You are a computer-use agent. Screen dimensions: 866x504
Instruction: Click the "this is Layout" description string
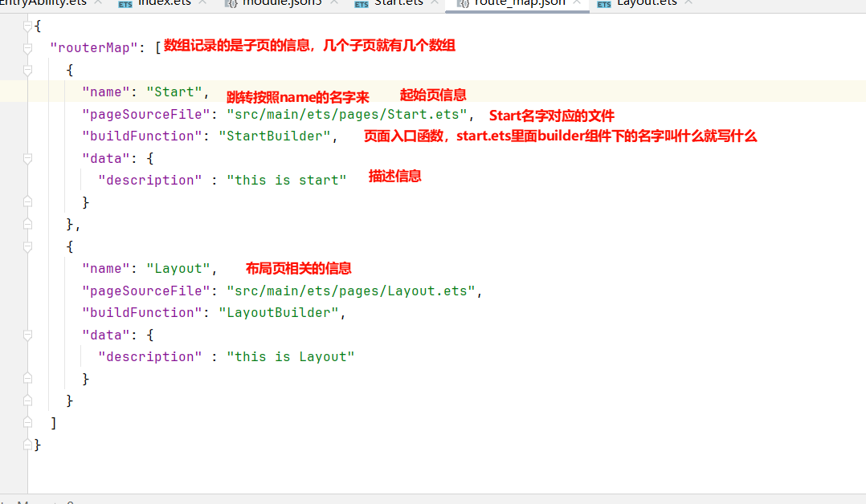click(x=291, y=357)
